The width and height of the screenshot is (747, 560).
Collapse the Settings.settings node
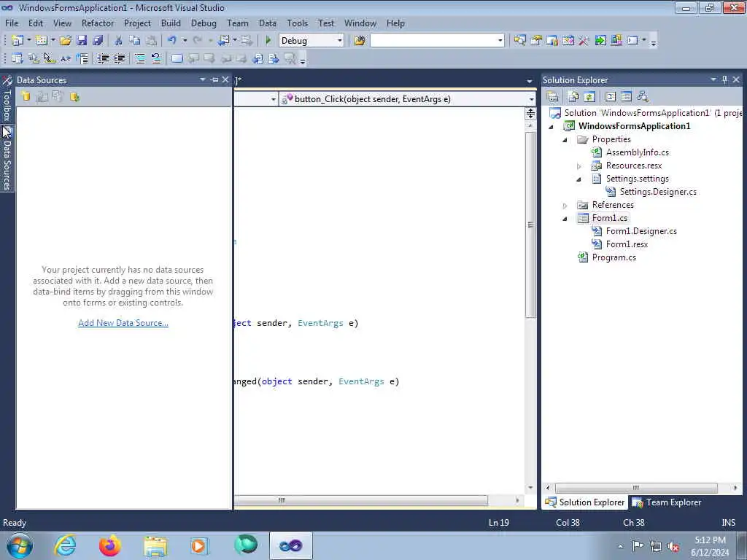(x=578, y=179)
